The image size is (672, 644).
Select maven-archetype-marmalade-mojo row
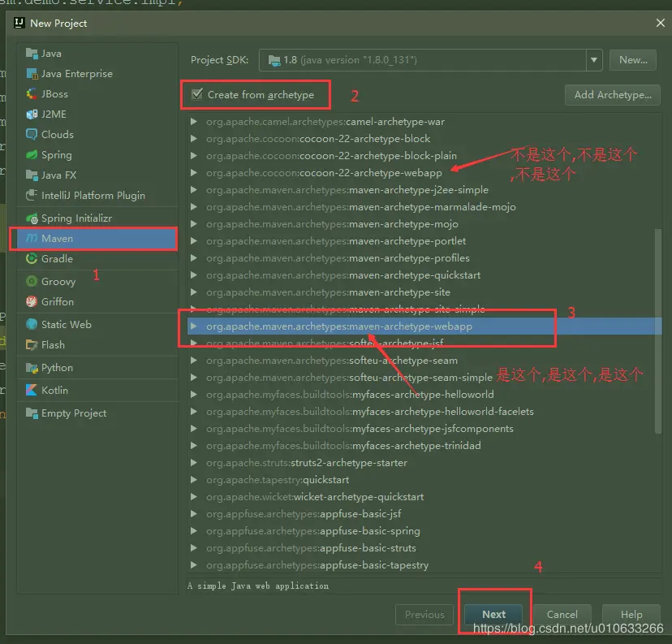[x=424, y=207]
